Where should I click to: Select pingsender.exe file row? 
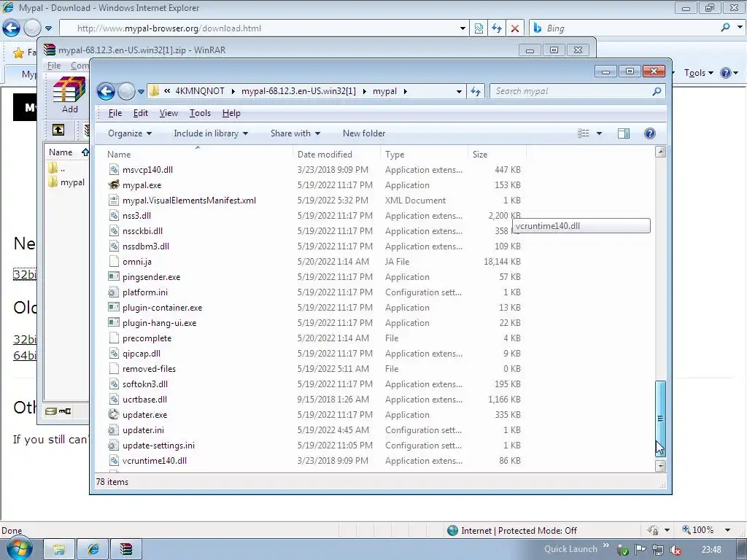(x=314, y=276)
